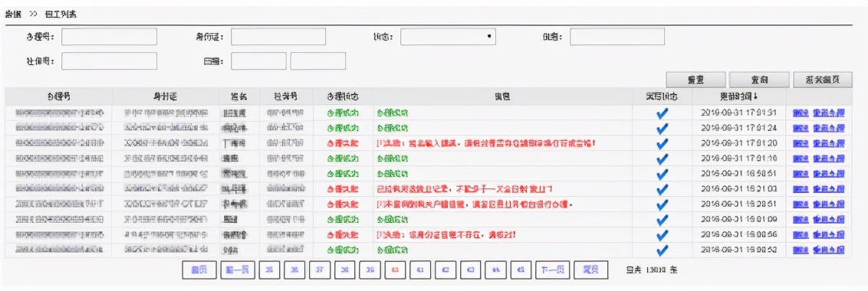Click the longer blue link in the first row
This screenshot has height=291, width=868.
coord(829,113)
